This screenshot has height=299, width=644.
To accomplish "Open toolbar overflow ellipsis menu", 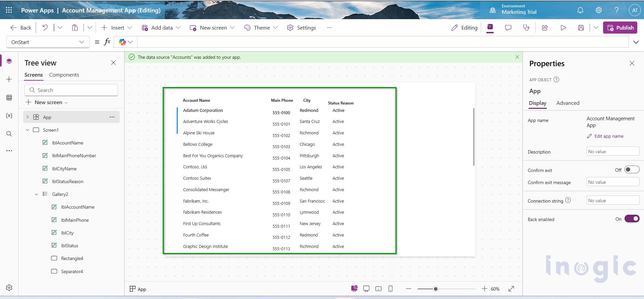I will pyautogui.click(x=329, y=28).
